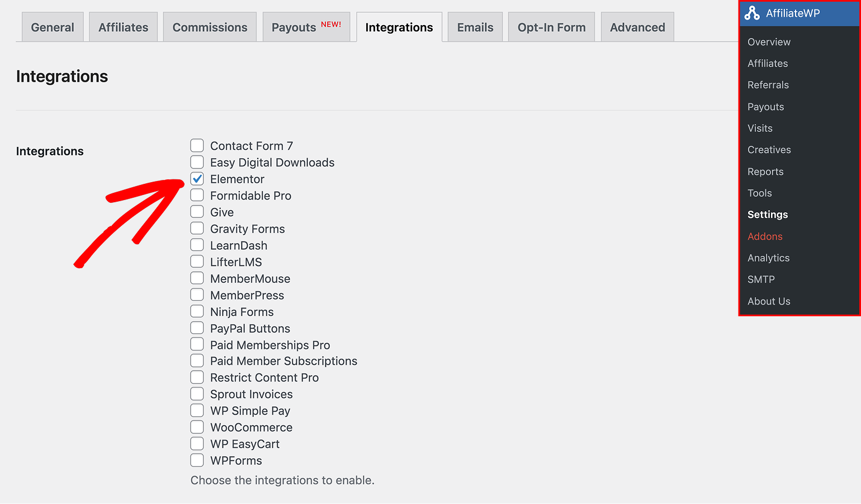Open the About Us sidebar item
The height and width of the screenshot is (504, 861).
[x=769, y=301]
